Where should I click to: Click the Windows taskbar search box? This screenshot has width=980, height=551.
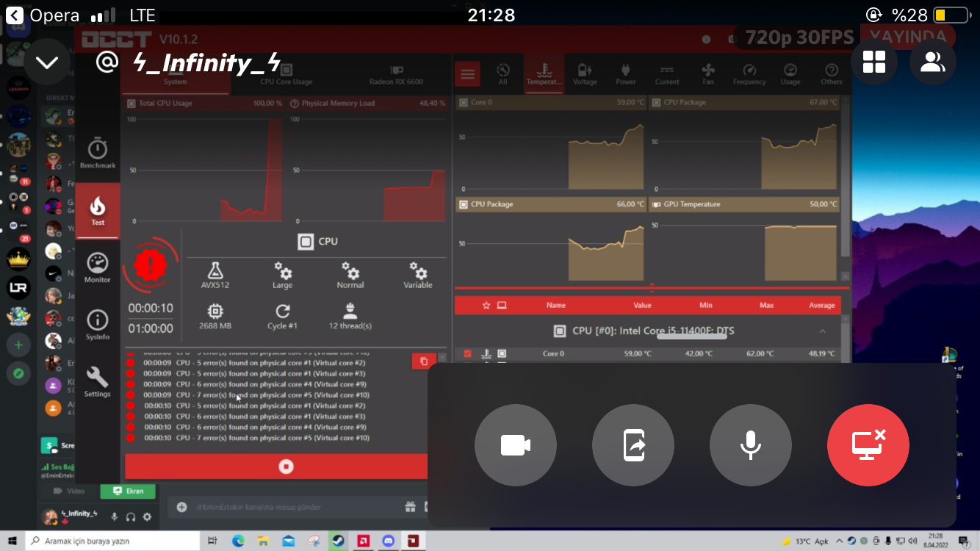pyautogui.click(x=112, y=541)
